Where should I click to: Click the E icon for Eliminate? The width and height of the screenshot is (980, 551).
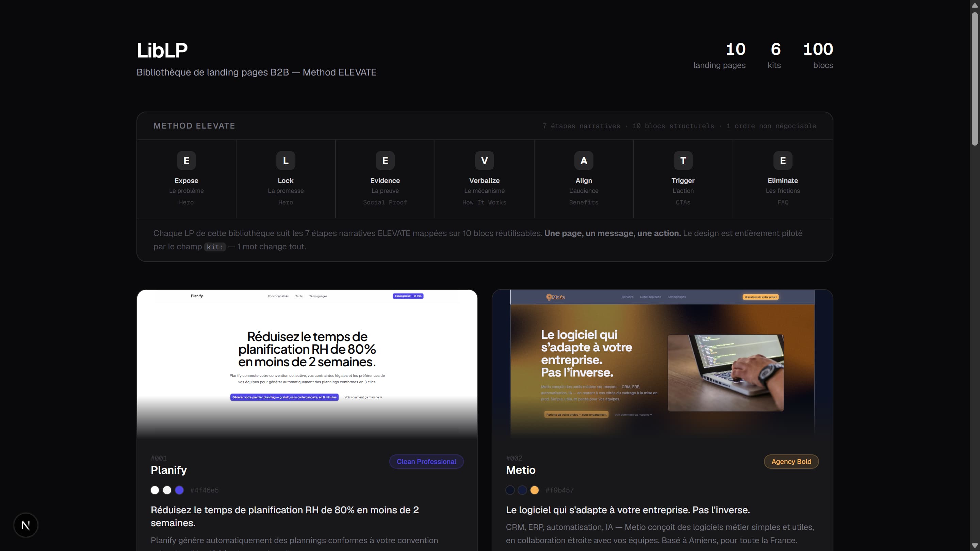(783, 161)
